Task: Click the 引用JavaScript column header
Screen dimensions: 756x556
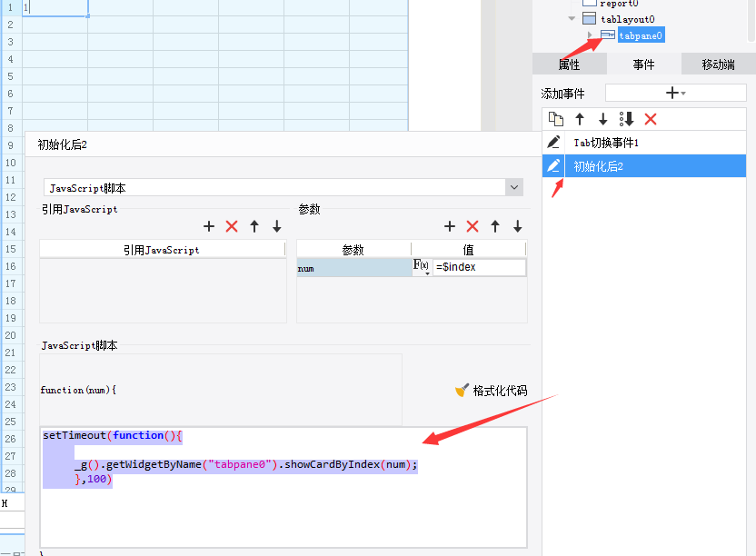Action: (x=162, y=250)
